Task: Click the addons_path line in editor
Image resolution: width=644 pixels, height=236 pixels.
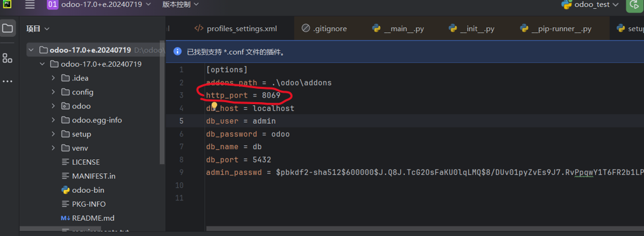Action: click(268, 83)
